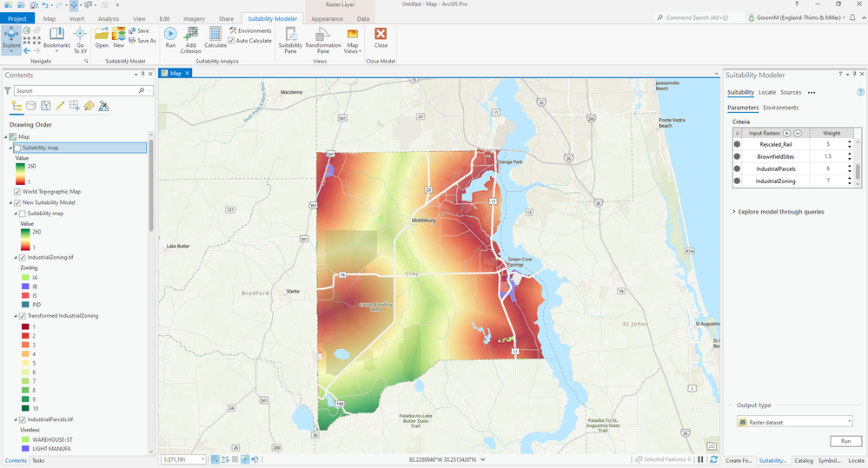868x468 pixels.
Task: Click the Add Criterion icon
Action: pyautogui.click(x=190, y=35)
